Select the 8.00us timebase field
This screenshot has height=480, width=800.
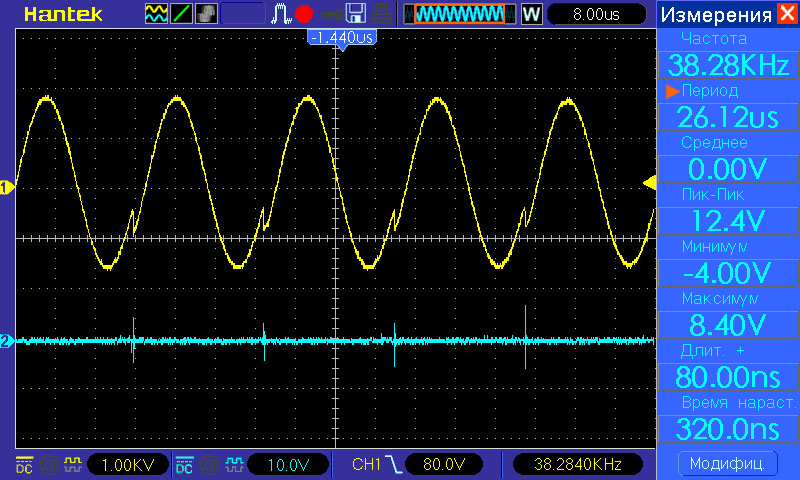pos(596,14)
